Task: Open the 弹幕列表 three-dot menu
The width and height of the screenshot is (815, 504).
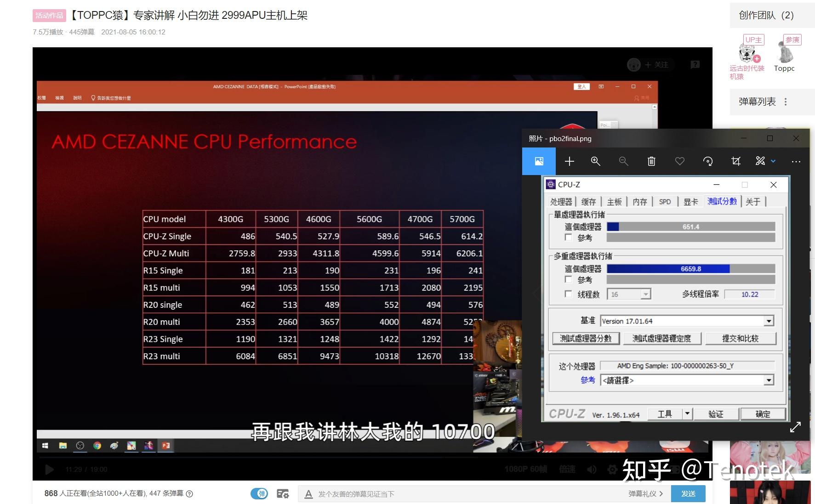Action: (786, 102)
